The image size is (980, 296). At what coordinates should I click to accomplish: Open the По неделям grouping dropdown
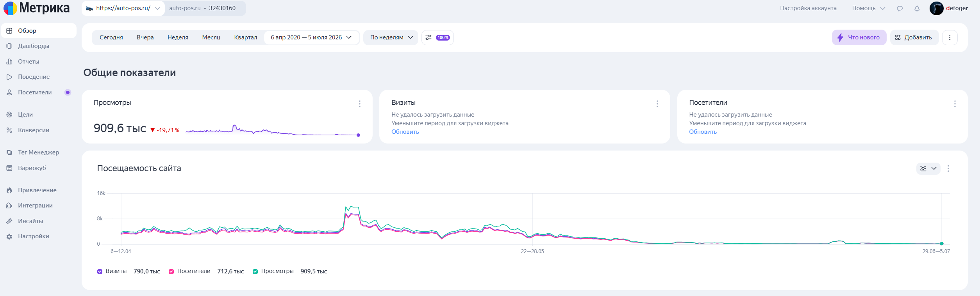point(391,37)
